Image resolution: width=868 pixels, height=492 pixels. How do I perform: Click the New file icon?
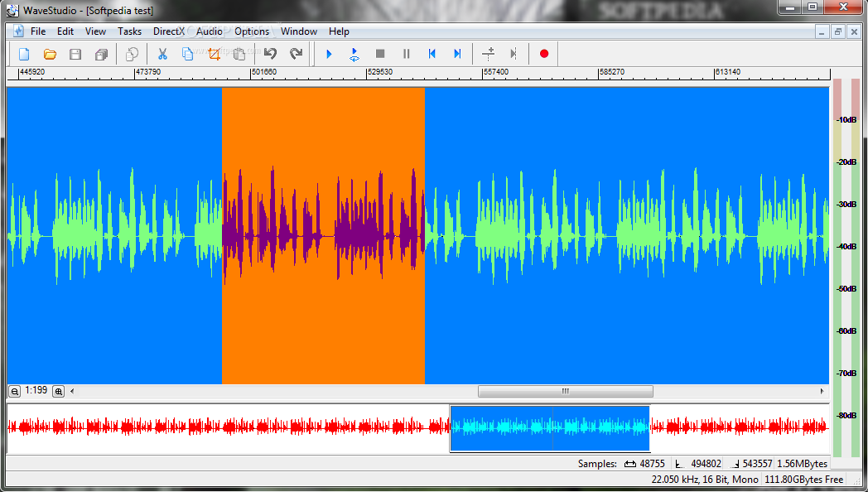24,54
